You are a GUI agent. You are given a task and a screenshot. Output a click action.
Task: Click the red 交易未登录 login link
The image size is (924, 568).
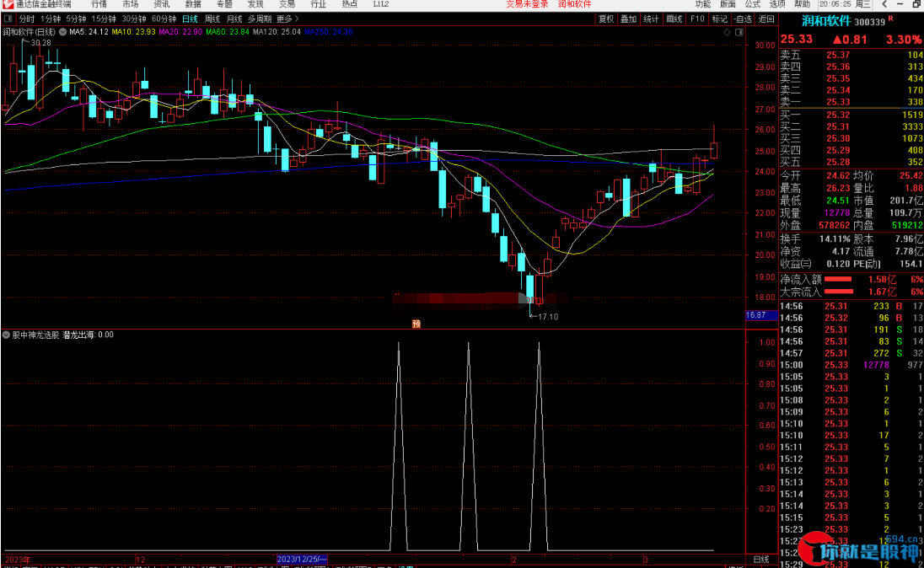(x=527, y=4)
